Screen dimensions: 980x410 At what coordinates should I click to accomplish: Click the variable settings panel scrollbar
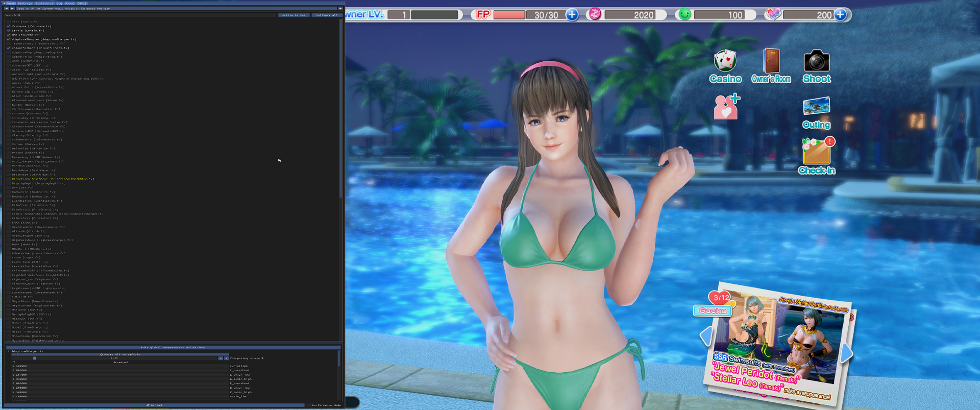(x=338, y=358)
